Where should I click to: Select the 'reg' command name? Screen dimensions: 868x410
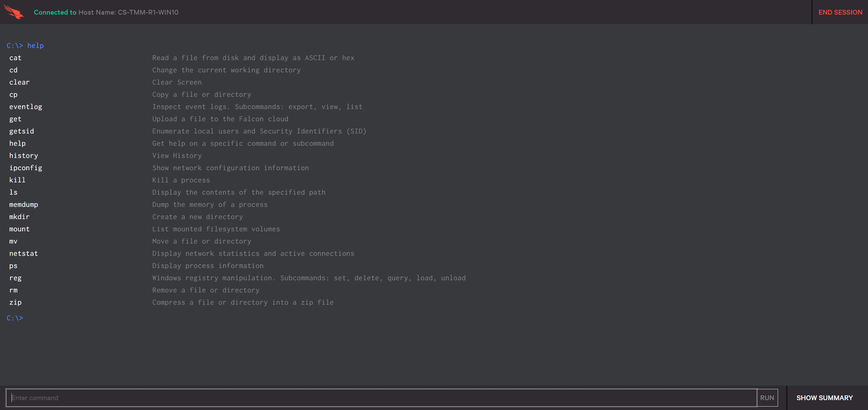click(x=15, y=278)
